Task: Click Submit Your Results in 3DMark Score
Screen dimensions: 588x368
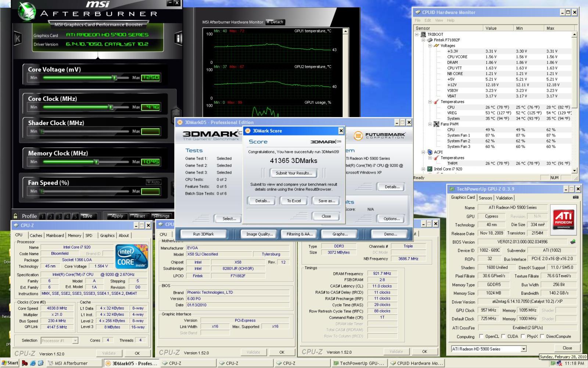Action: (x=294, y=173)
